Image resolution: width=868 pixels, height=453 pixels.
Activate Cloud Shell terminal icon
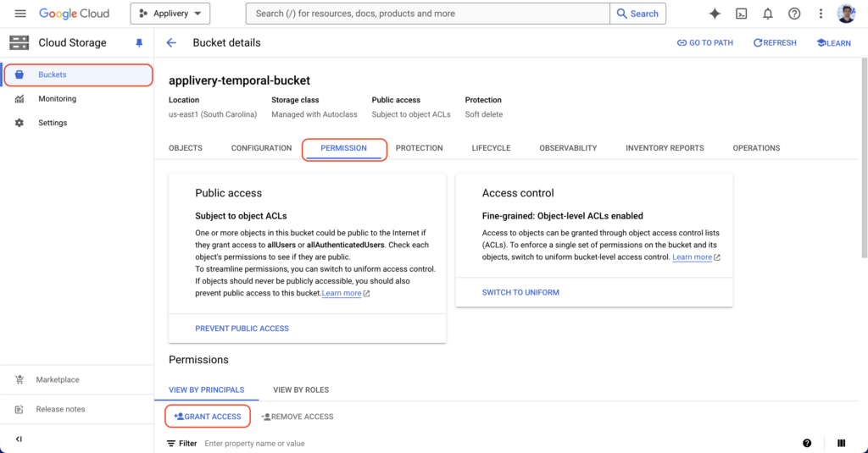click(741, 14)
